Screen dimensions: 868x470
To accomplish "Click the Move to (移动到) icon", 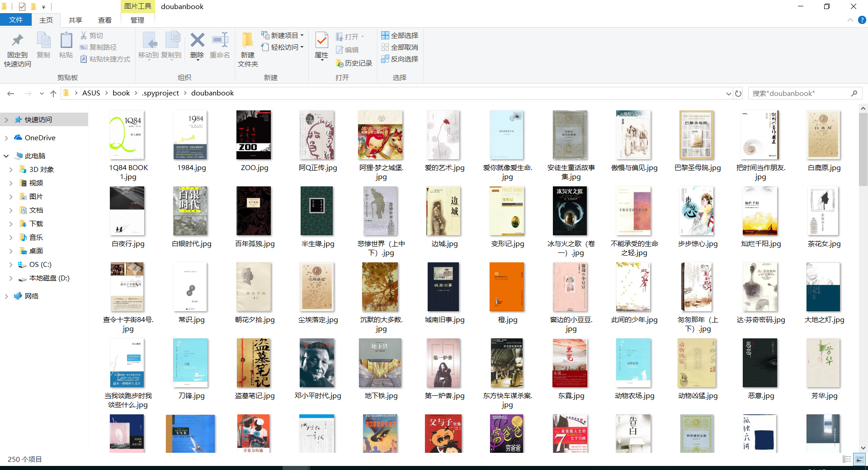I will point(148,45).
